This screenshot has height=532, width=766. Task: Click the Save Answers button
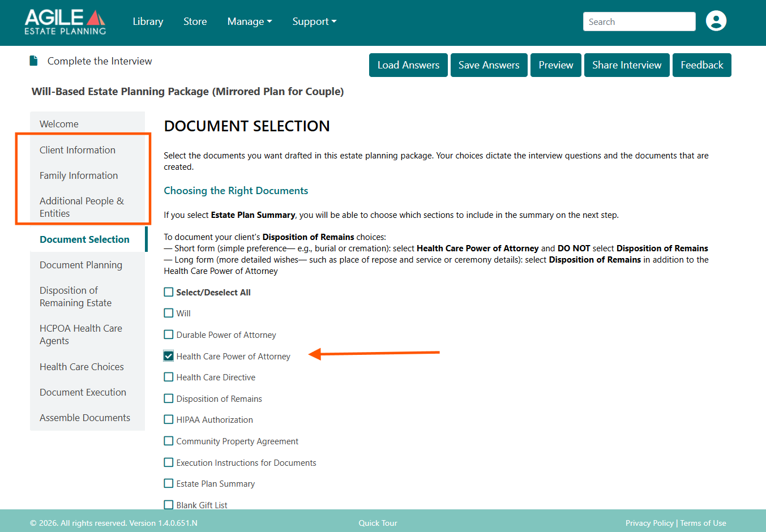[x=489, y=65]
